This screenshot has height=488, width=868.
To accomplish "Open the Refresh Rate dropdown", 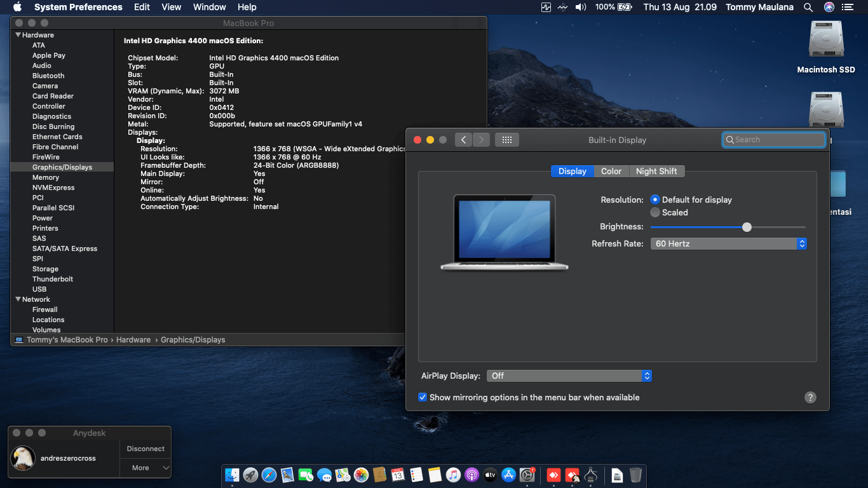I will 728,244.
